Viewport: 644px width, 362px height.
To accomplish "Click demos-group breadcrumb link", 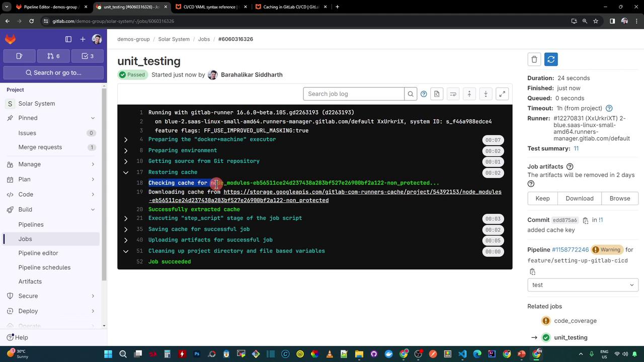I will pos(133,39).
